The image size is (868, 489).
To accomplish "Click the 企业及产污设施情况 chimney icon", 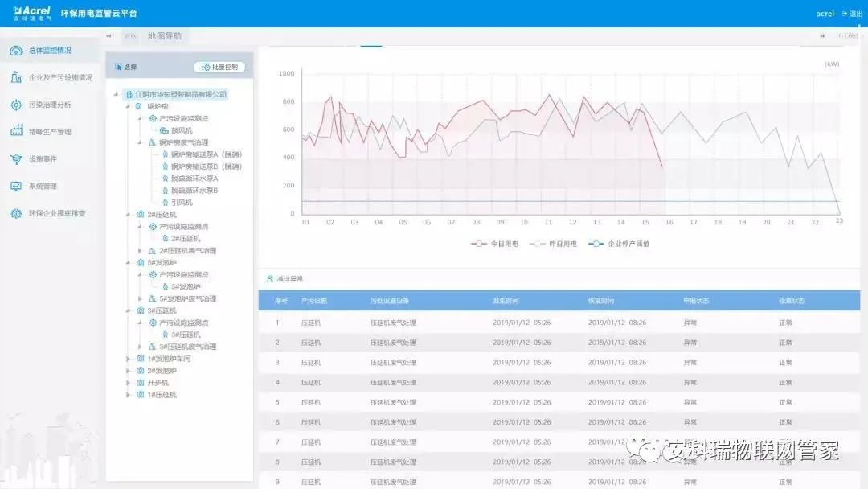I will coord(16,77).
